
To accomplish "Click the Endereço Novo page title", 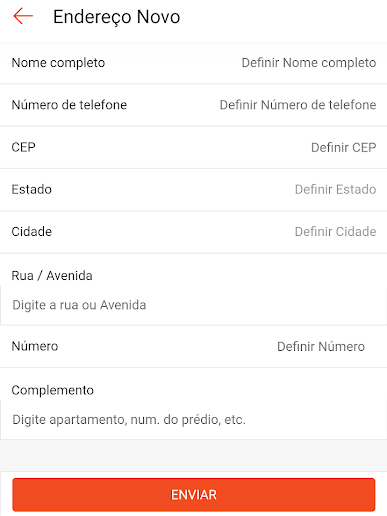I will [116, 17].
